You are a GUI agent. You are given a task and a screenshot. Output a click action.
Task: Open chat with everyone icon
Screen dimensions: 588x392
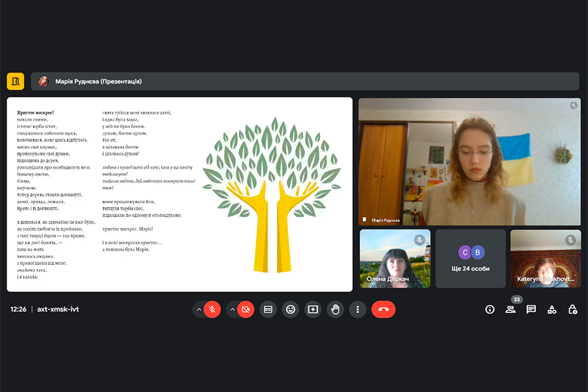point(531,310)
